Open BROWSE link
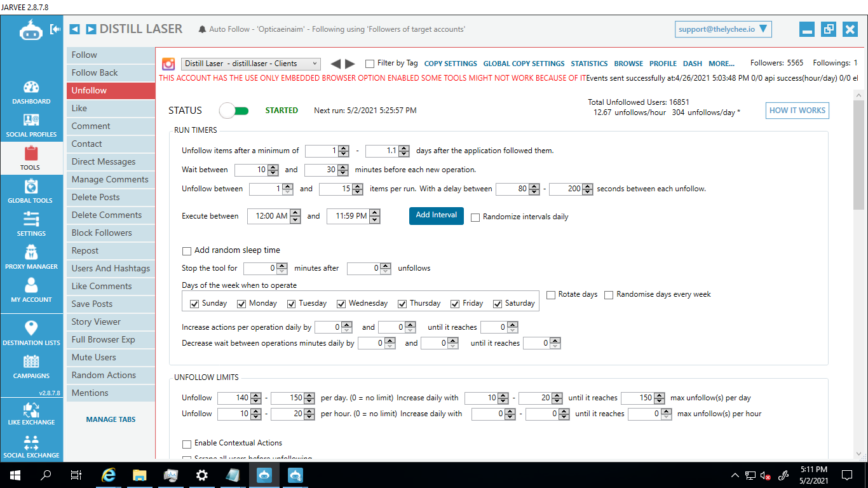This screenshot has height=488, width=868. click(x=628, y=64)
